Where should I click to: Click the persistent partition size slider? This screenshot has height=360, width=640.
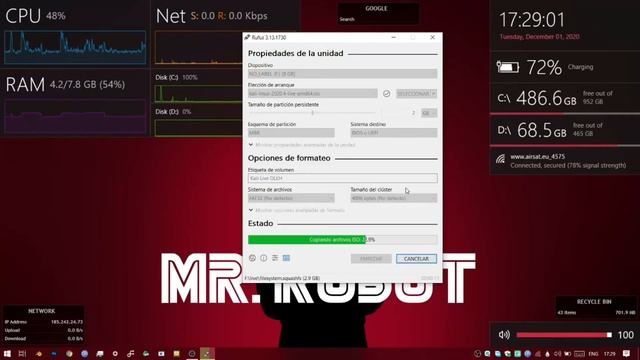pos(312,113)
